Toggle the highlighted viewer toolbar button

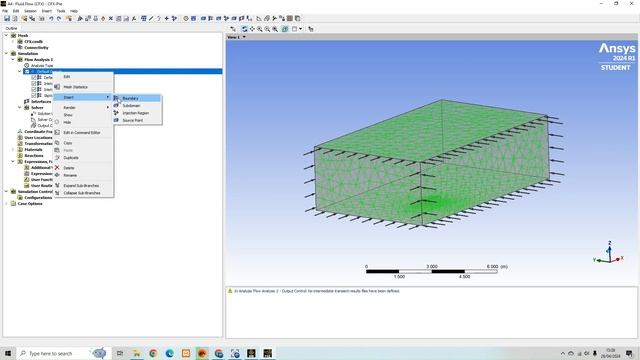pyautogui.click(x=285, y=29)
